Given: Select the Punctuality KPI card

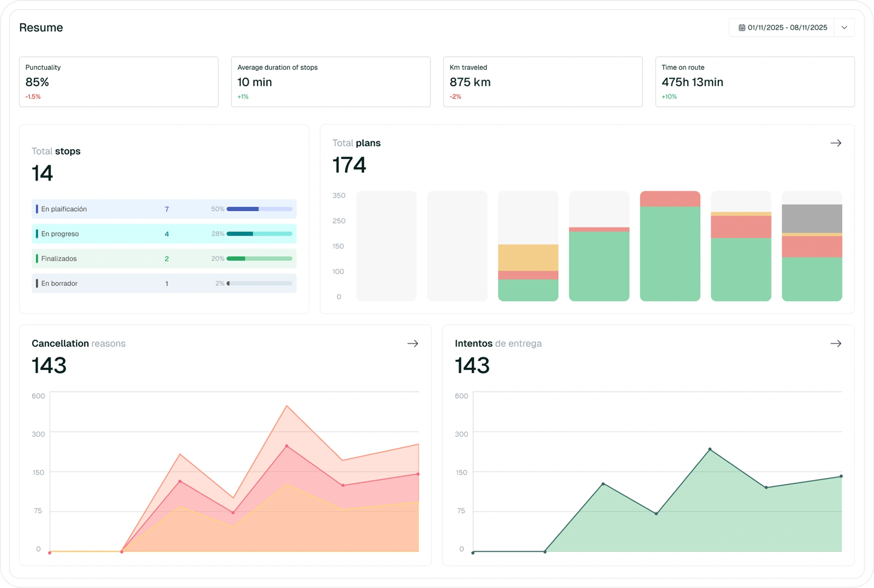Looking at the screenshot, I should click(119, 81).
